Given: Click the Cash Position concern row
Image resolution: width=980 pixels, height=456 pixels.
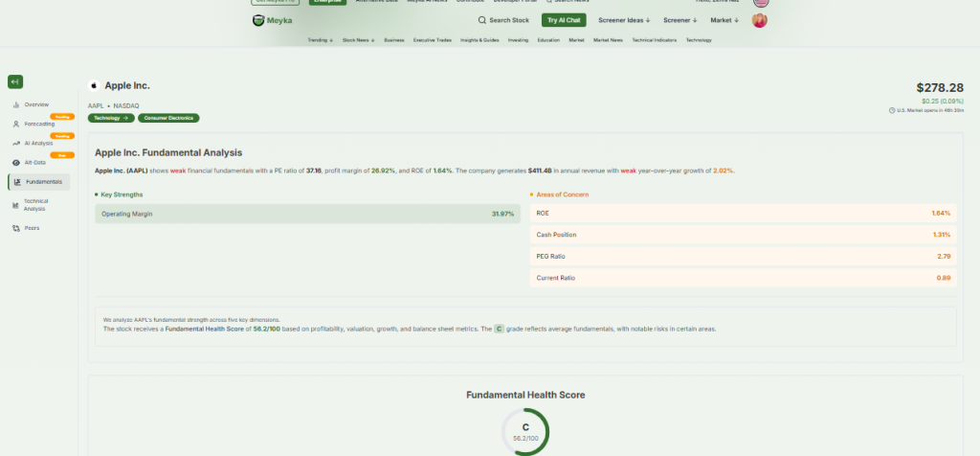Looking at the screenshot, I should coord(743,235).
